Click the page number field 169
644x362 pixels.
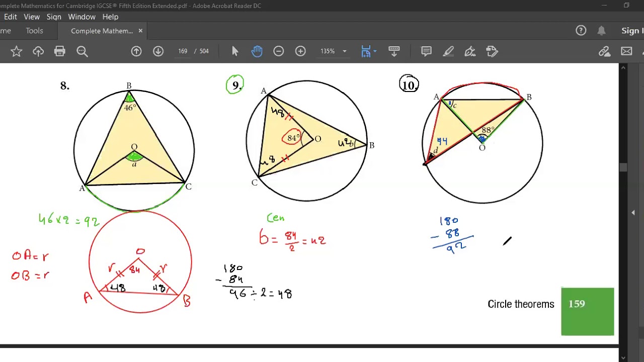coord(183,51)
